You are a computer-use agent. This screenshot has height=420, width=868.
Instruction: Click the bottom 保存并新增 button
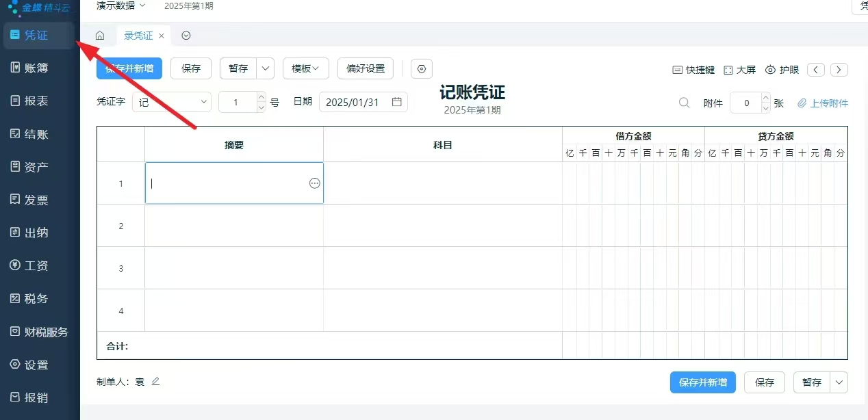click(x=702, y=382)
